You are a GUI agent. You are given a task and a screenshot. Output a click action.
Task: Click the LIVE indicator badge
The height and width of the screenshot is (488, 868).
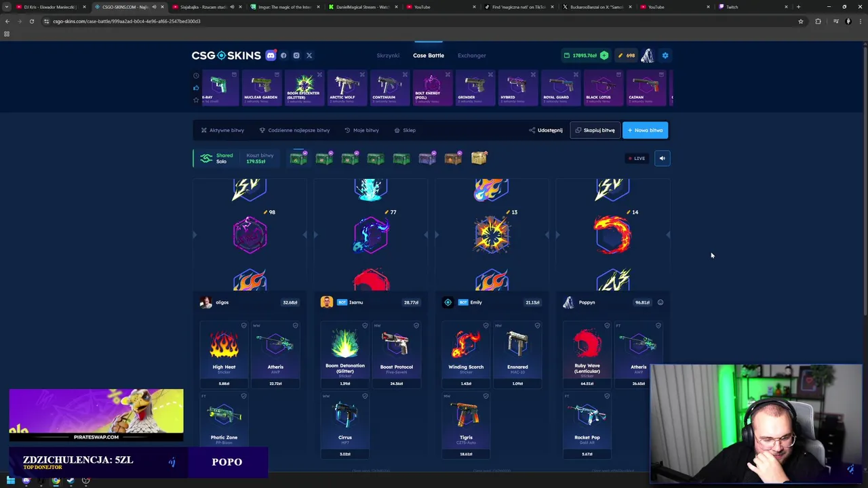click(x=636, y=159)
